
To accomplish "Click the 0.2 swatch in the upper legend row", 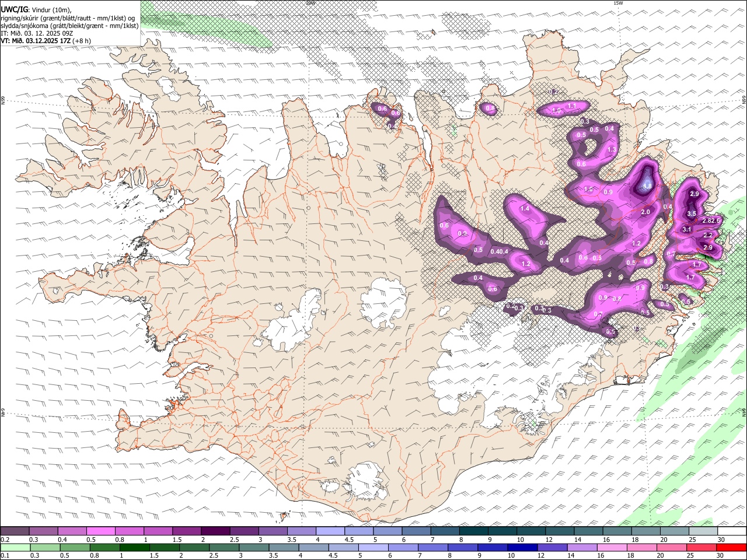I will pos(15,531).
